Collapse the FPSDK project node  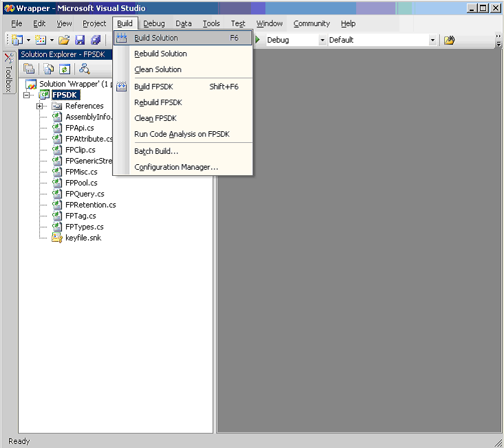[26, 95]
